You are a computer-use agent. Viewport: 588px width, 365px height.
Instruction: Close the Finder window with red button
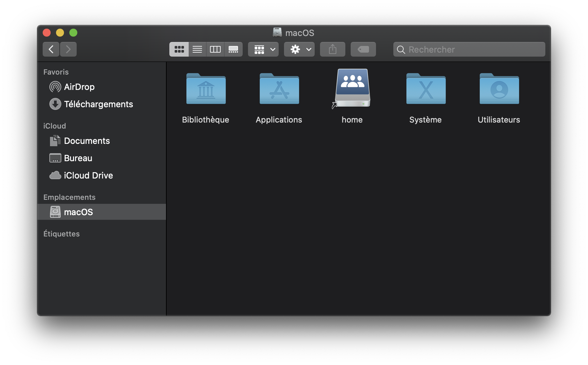coord(47,33)
